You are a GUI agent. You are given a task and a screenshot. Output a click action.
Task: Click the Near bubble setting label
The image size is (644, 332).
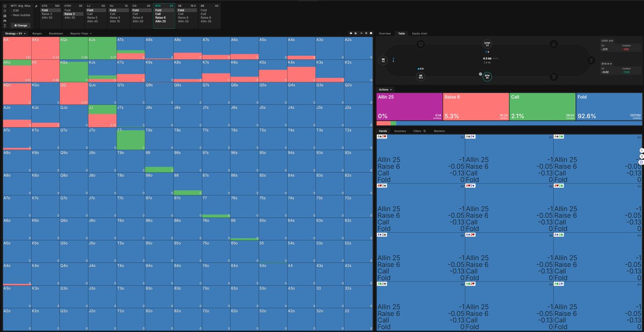coord(21,15)
